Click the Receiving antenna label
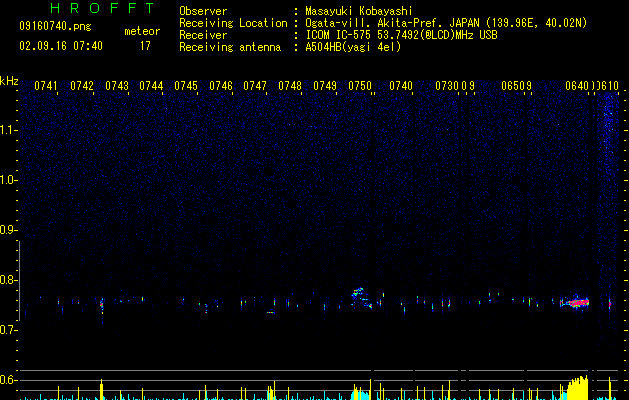This screenshot has height=400, width=629. tap(230, 47)
